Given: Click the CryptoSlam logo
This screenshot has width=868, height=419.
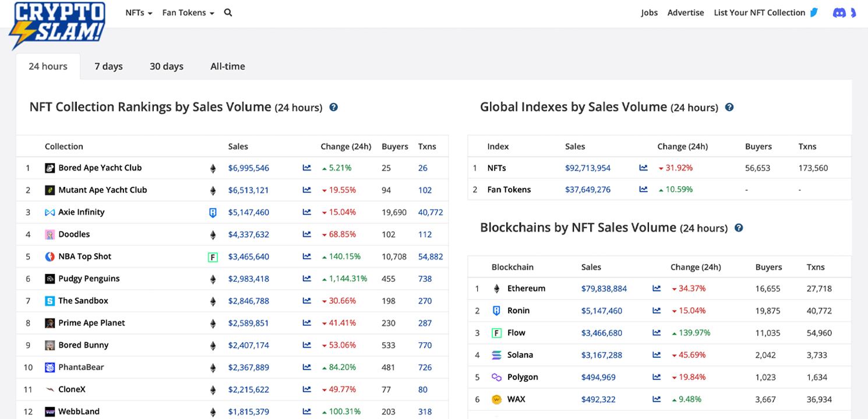Looking at the screenshot, I should (x=57, y=24).
